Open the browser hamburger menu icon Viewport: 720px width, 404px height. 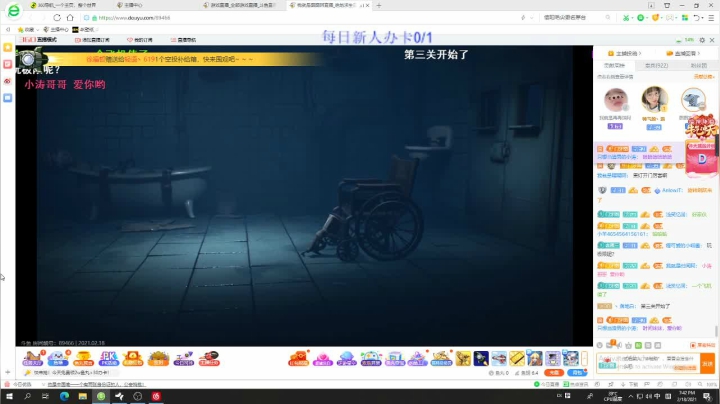(711, 17)
